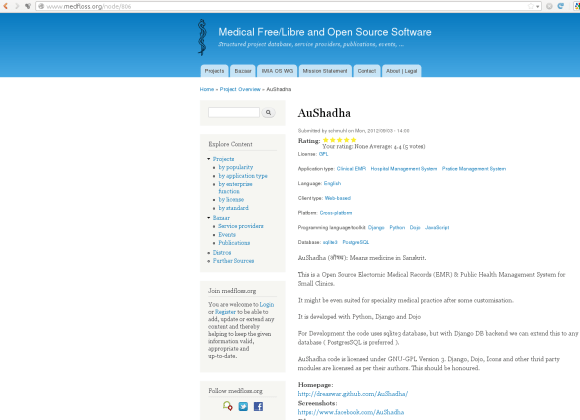Screen dimensions: 580x420
Task: Click the icon left of the address bar
Action: 28,6
